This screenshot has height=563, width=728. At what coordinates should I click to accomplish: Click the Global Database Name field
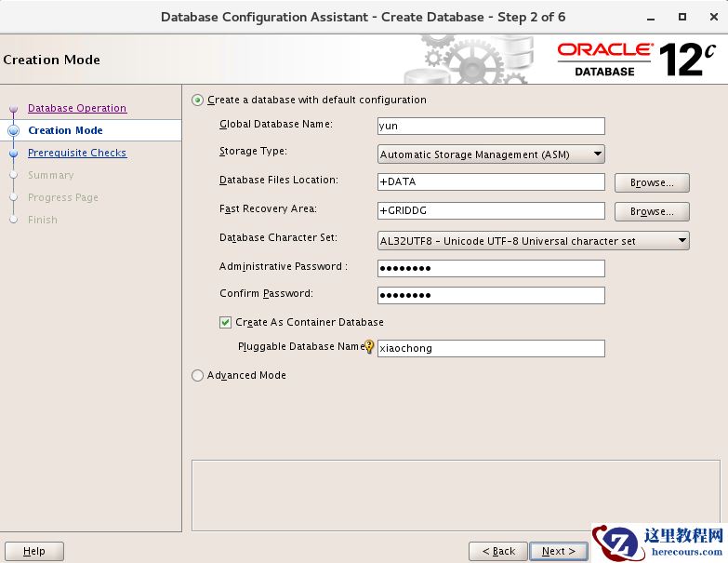coord(491,126)
